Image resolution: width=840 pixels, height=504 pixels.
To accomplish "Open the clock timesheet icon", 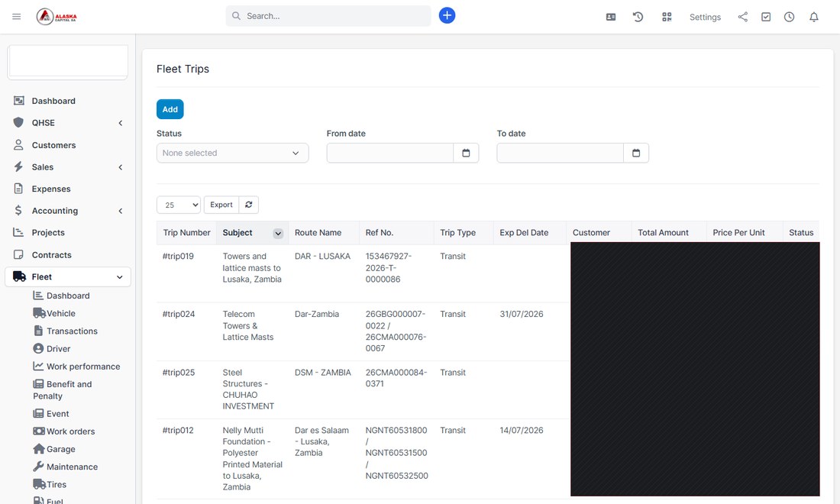I will tap(789, 17).
